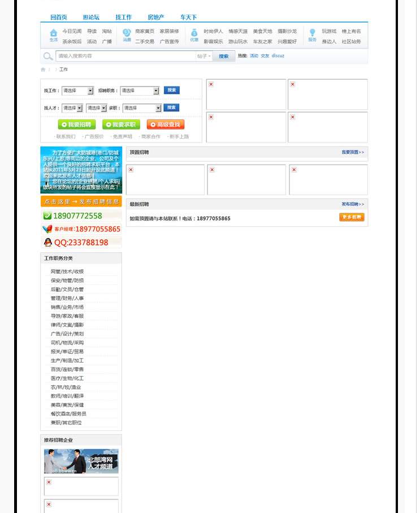Screen dimensions: 420x513
Task: Expand the 帖子 search type selector
Action: (204, 56)
